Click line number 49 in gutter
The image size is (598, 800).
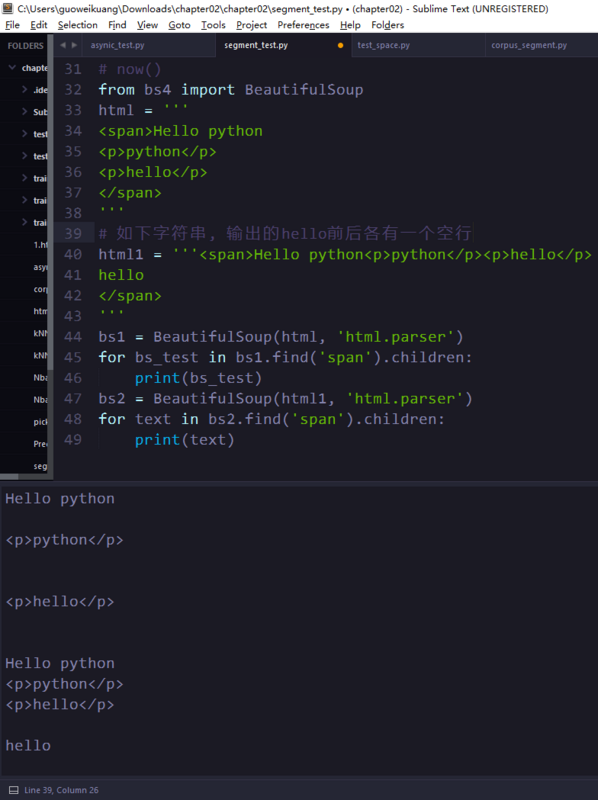[x=73, y=440]
